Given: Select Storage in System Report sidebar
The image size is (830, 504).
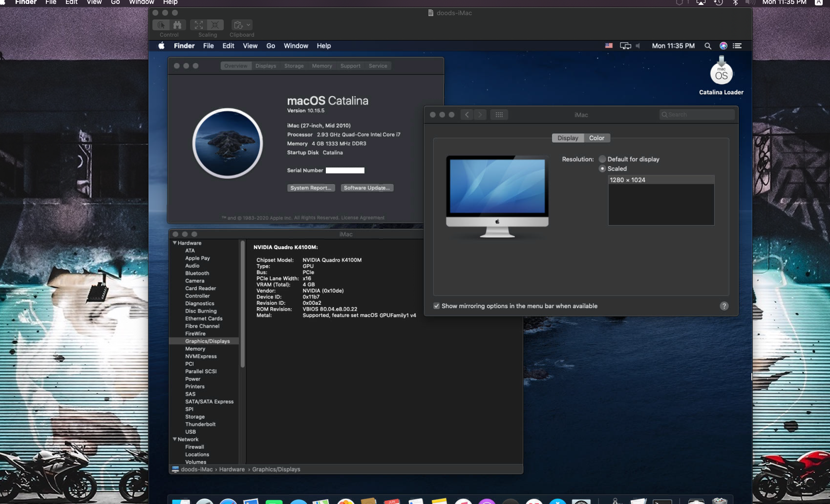Looking at the screenshot, I should tap(195, 417).
